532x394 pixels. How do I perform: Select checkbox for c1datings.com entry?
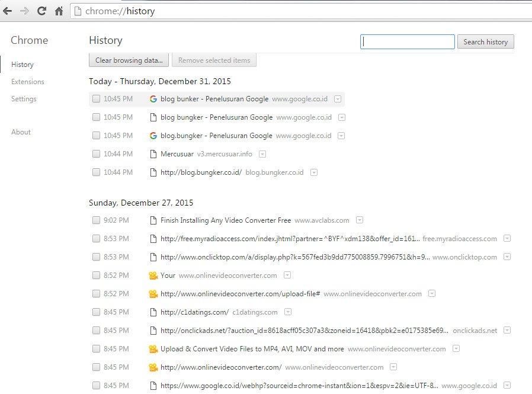(97, 312)
